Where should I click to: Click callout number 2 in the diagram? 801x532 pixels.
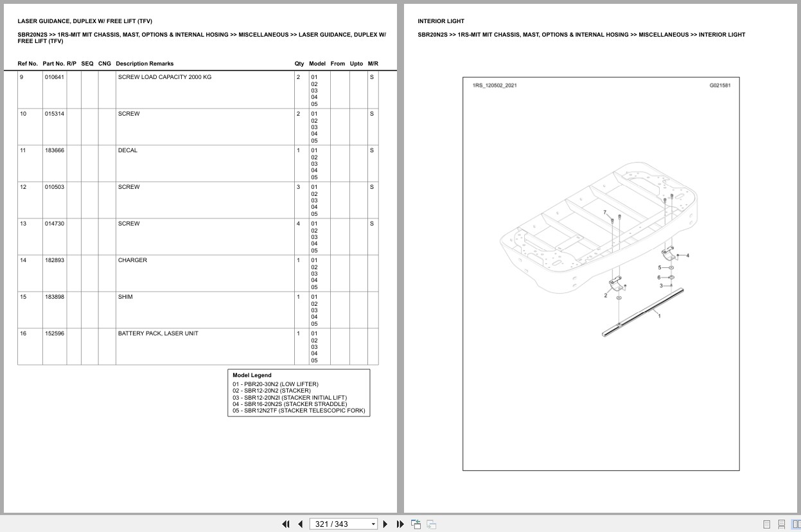[605, 296]
